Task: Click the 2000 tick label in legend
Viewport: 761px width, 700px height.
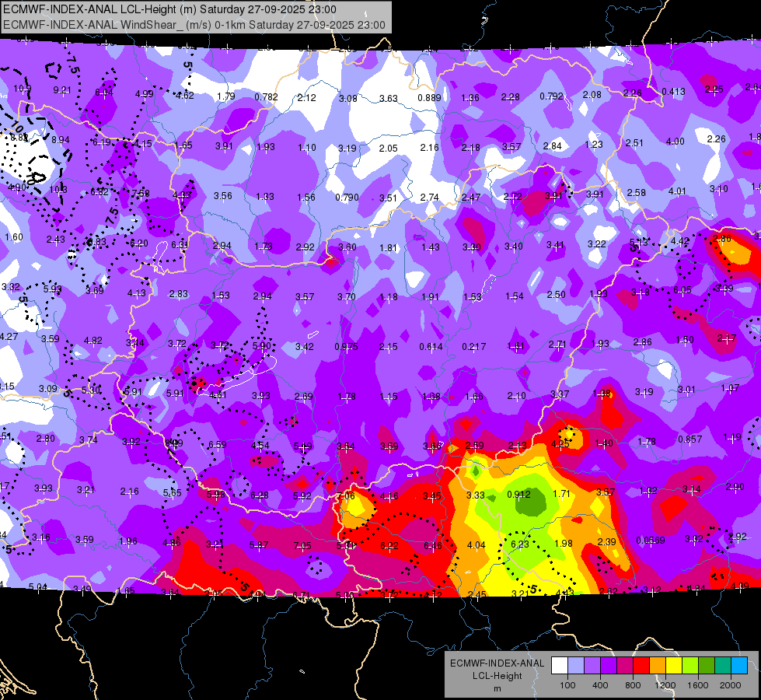Action: pos(731,685)
